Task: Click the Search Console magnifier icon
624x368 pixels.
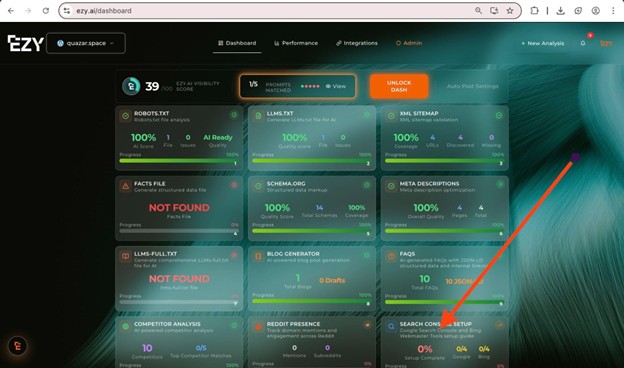Action: (x=391, y=327)
